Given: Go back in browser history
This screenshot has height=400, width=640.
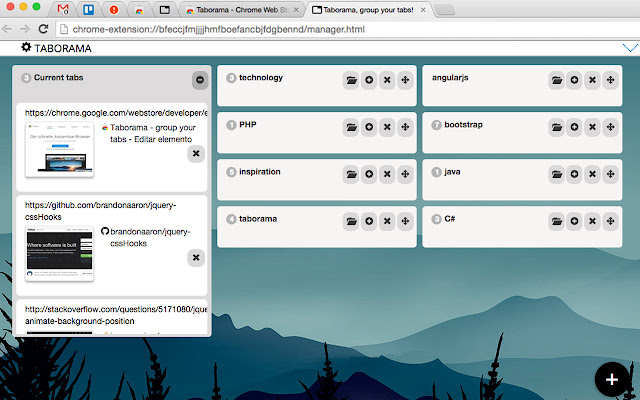Looking at the screenshot, I should pos(7,29).
